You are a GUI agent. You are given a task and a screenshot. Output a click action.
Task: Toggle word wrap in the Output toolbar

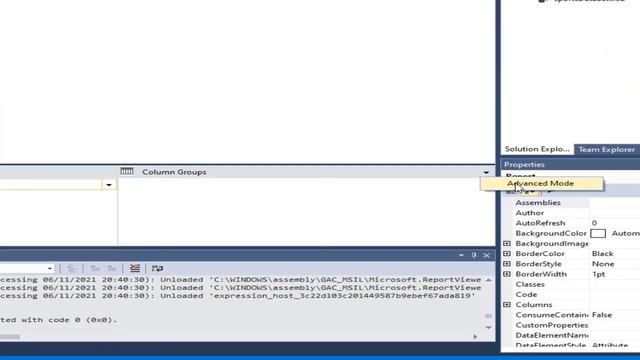point(157,268)
